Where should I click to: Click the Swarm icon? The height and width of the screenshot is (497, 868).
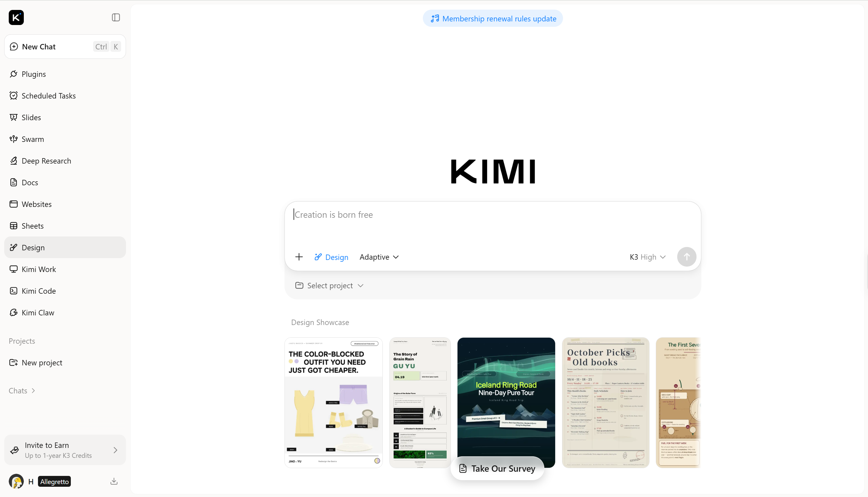point(14,139)
